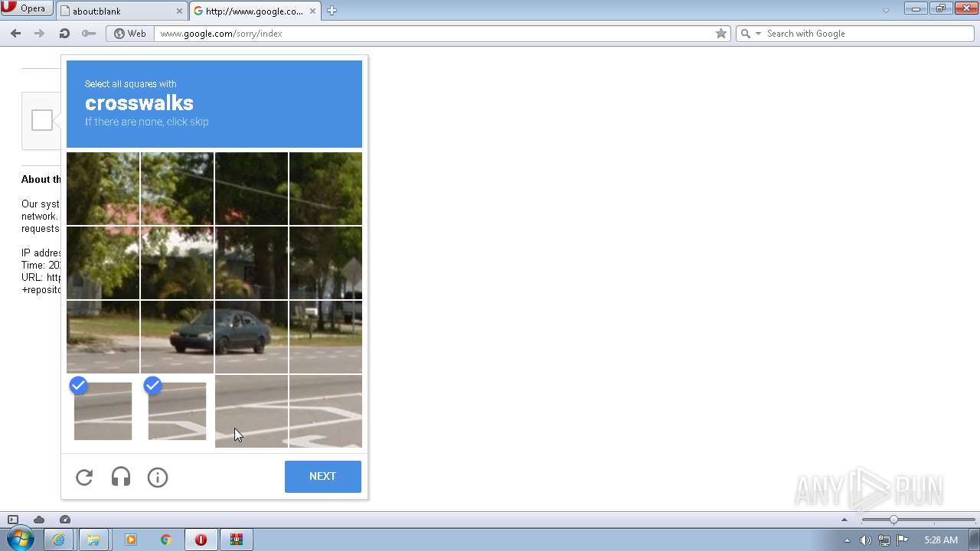Open captcha help info icon
Screen dimensions: 980x551
158,478
